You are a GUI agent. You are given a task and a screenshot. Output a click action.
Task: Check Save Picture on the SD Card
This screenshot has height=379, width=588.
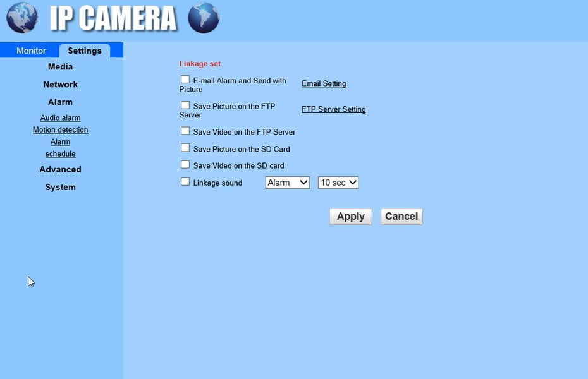coord(185,148)
